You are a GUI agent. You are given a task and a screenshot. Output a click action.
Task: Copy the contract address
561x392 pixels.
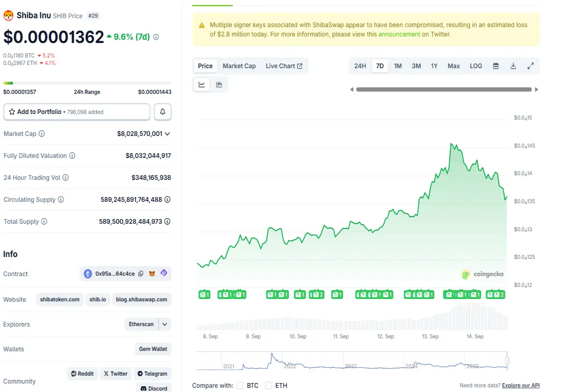(141, 274)
